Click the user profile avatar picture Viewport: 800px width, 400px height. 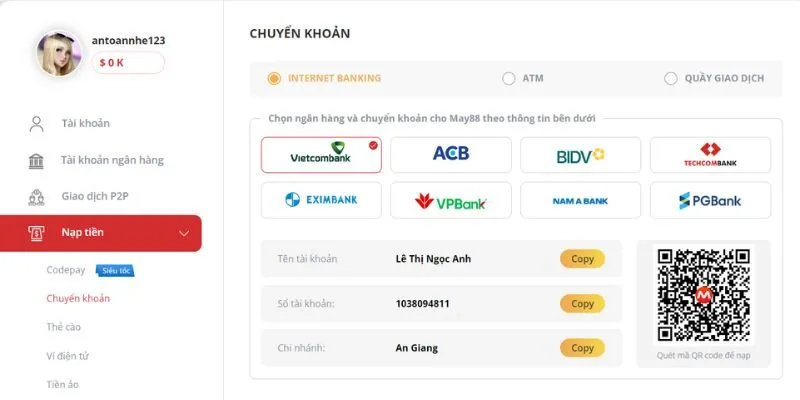(59, 53)
